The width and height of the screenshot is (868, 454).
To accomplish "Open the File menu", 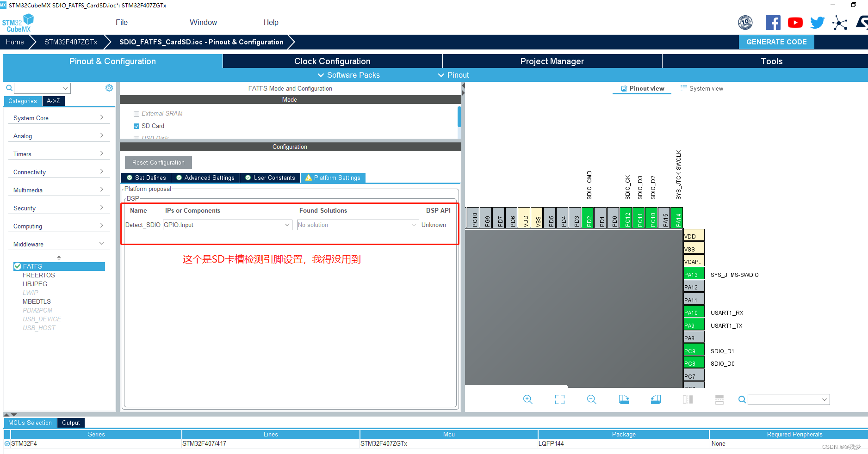I will click(122, 22).
